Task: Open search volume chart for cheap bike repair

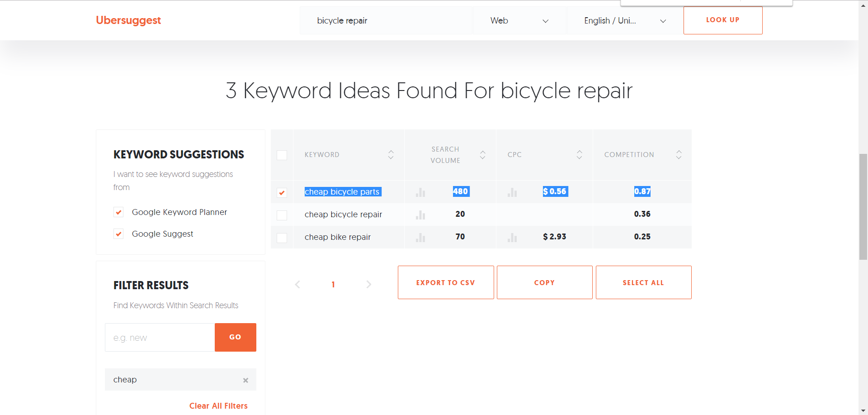Action: (420, 238)
